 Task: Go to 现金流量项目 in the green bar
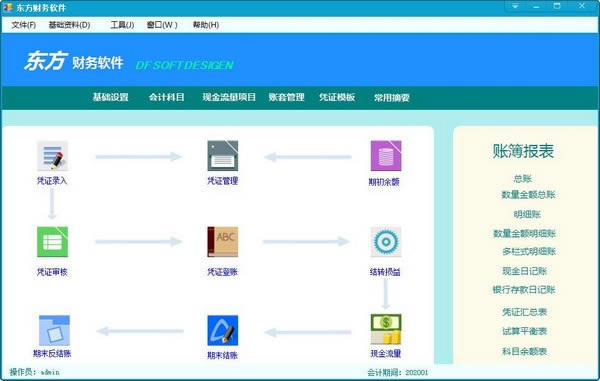pos(229,97)
